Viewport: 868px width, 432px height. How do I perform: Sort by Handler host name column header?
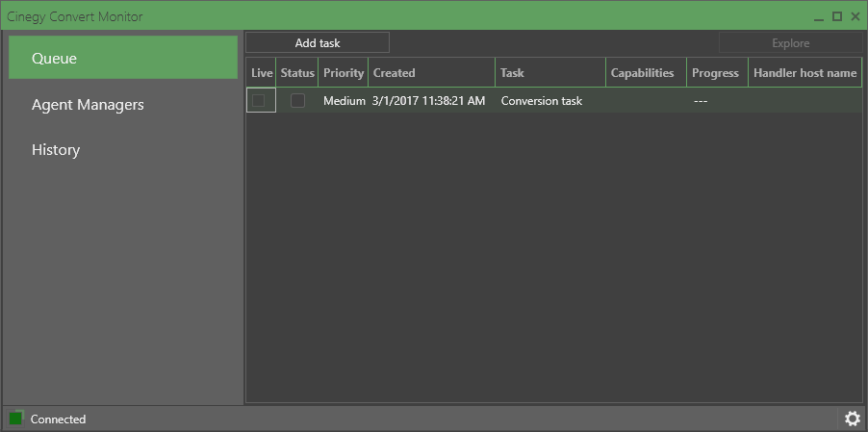(804, 72)
